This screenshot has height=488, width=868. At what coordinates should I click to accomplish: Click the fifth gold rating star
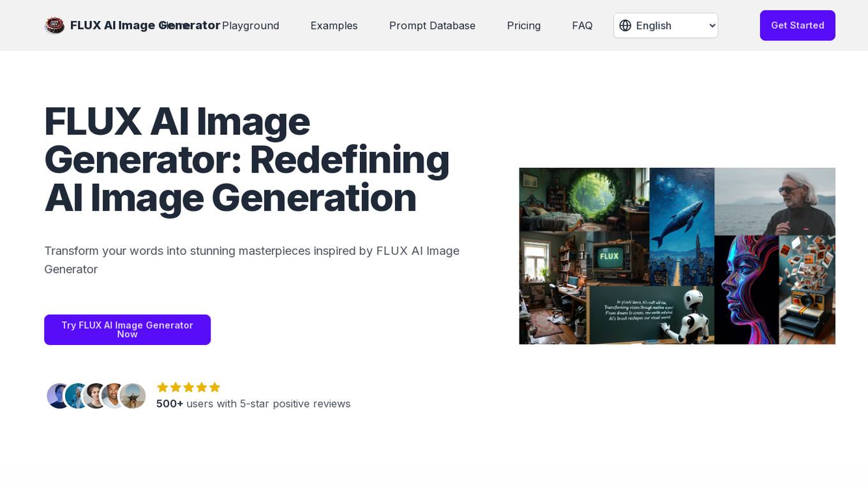tap(214, 387)
